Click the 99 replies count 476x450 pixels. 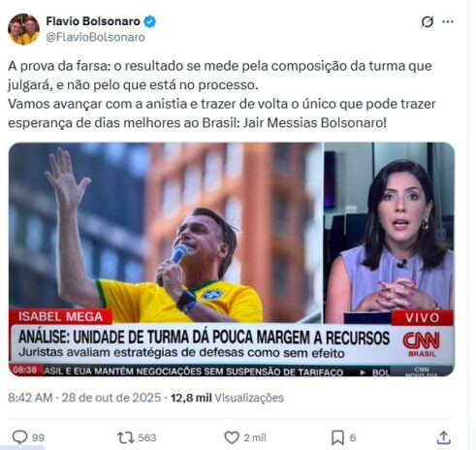coord(38,438)
